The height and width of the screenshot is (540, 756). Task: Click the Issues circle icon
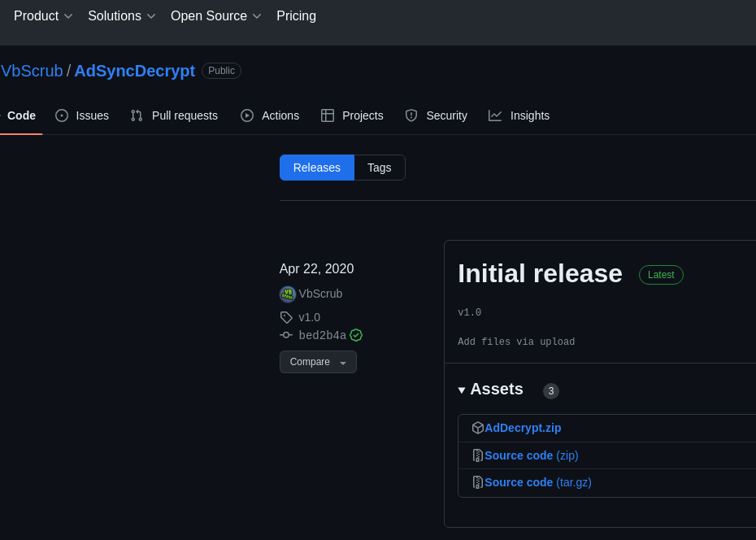[x=62, y=115]
